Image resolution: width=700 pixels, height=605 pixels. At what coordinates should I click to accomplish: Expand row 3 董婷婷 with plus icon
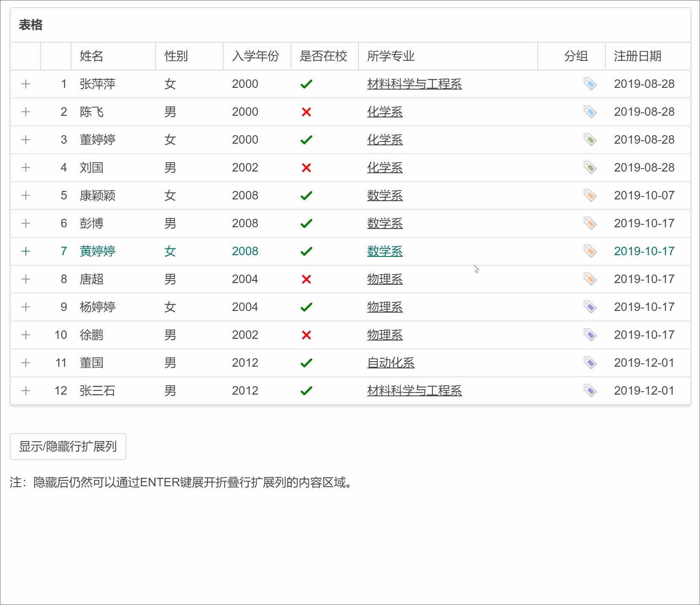click(26, 140)
